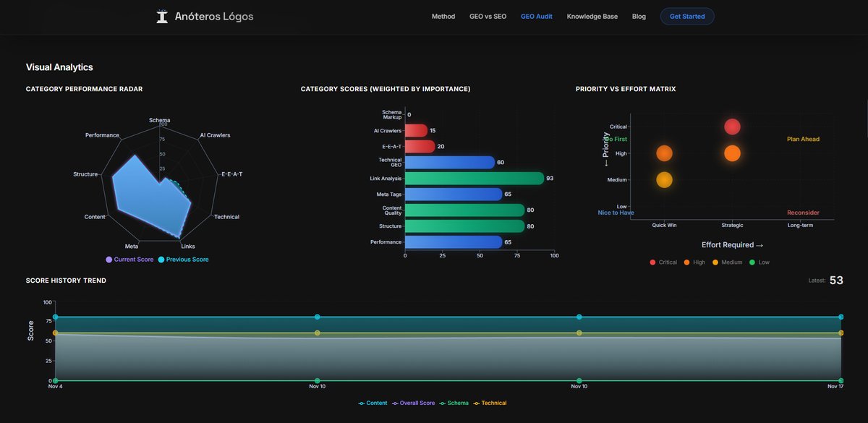Toggle Schema series in trend legend
This screenshot has height=423, width=868.
pyautogui.click(x=454, y=403)
